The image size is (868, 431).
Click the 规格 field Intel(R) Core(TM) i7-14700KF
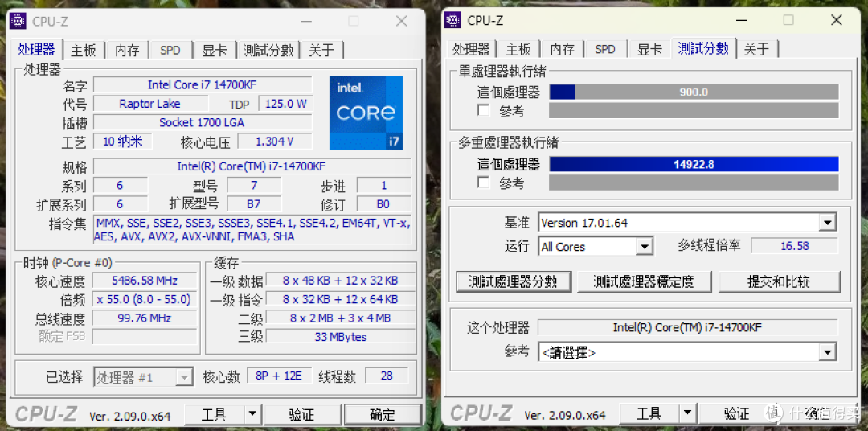click(x=252, y=166)
